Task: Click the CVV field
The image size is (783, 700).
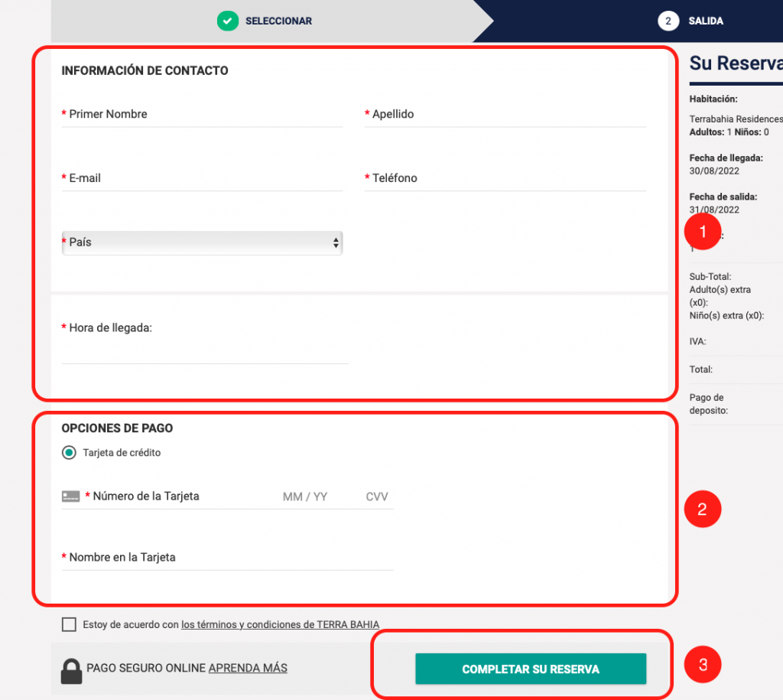Action: click(377, 497)
